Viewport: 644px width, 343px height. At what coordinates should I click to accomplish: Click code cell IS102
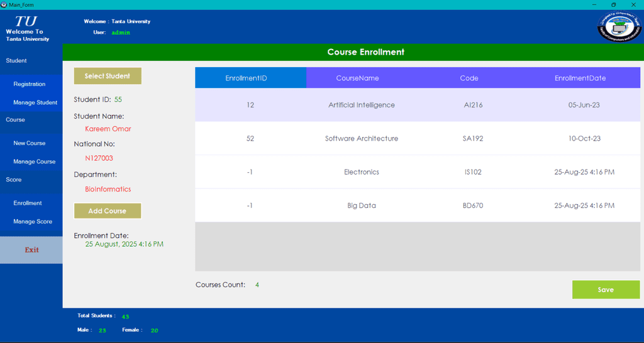click(x=473, y=172)
